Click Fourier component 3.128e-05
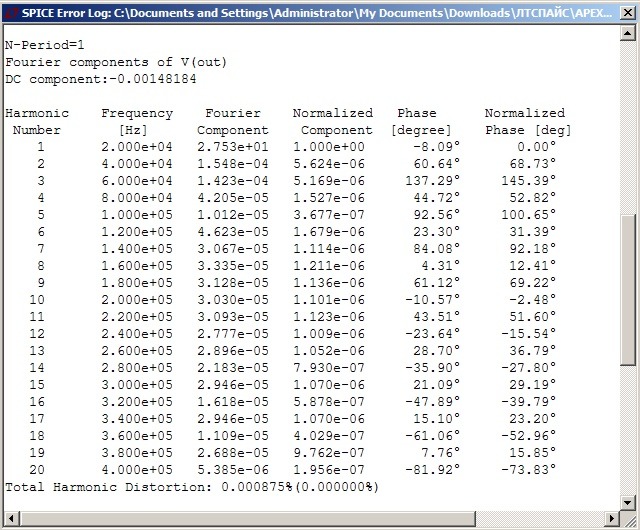 click(233, 283)
